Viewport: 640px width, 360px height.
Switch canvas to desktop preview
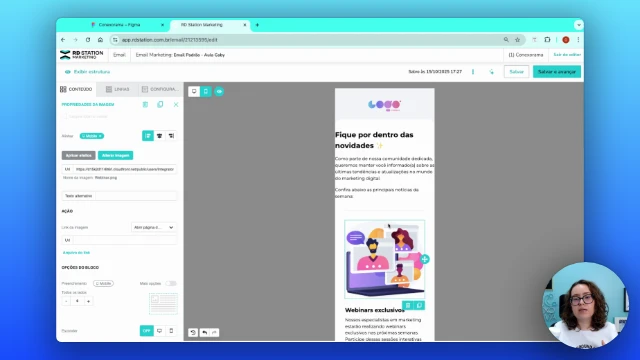(x=194, y=91)
